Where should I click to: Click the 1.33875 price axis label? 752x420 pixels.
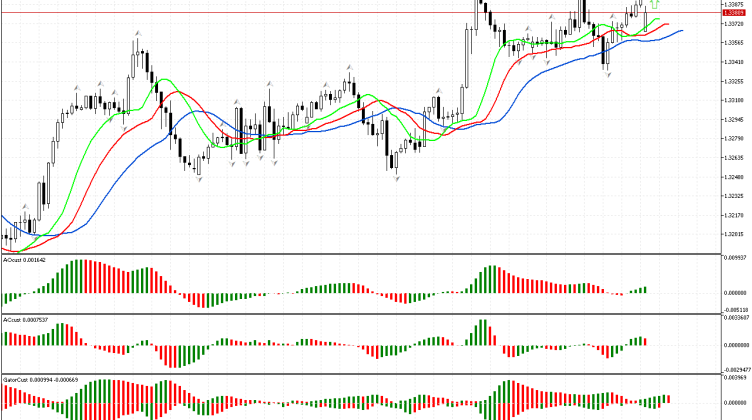(x=735, y=5)
